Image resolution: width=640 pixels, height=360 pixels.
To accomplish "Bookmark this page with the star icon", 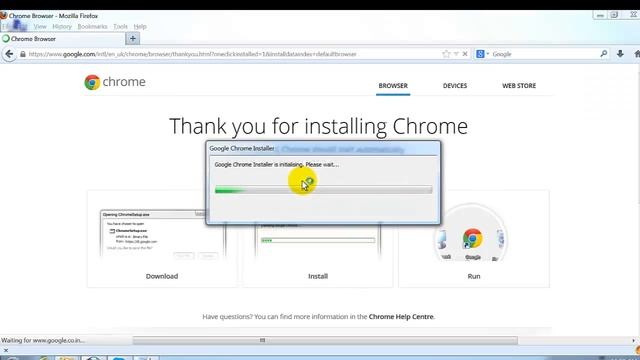I will tap(446, 54).
